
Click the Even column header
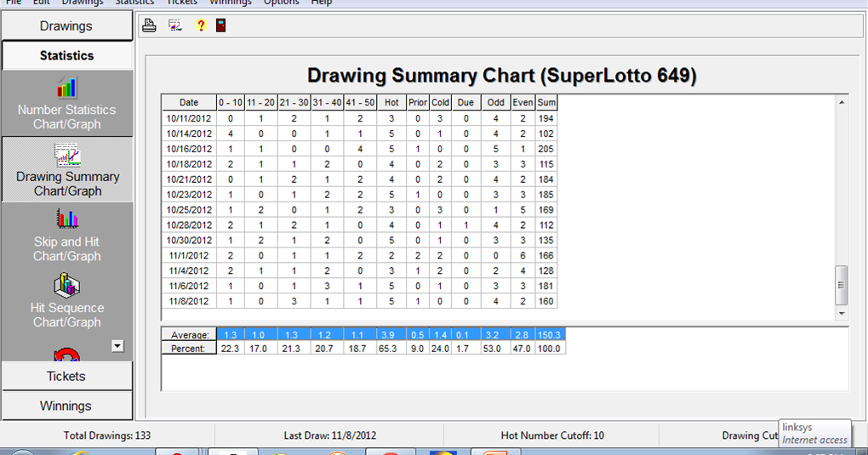[523, 102]
